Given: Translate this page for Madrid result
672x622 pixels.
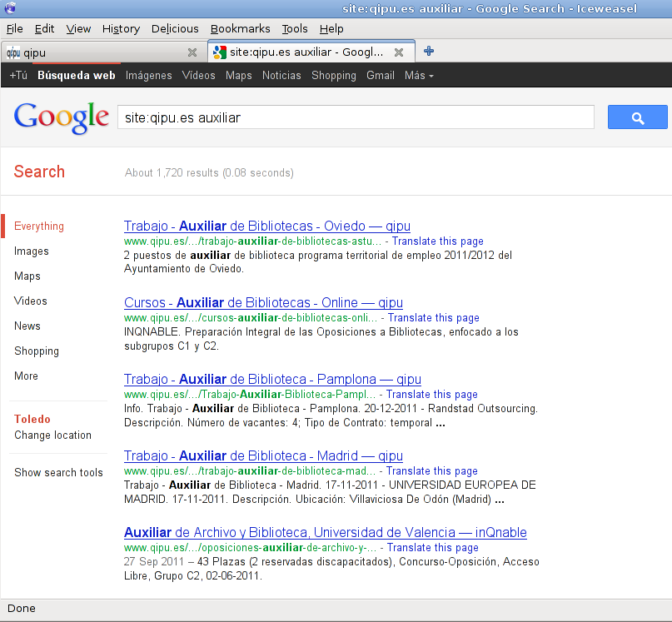Looking at the screenshot, I should (x=431, y=470).
